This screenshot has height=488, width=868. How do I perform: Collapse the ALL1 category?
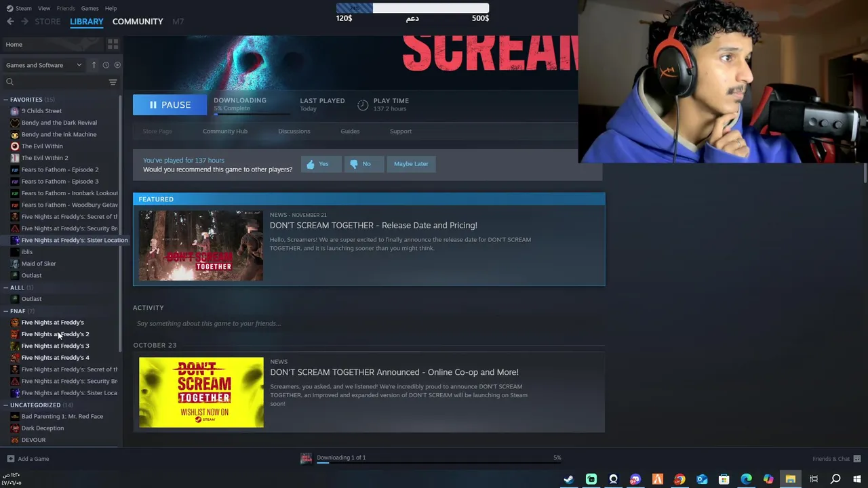tap(5, 287)
